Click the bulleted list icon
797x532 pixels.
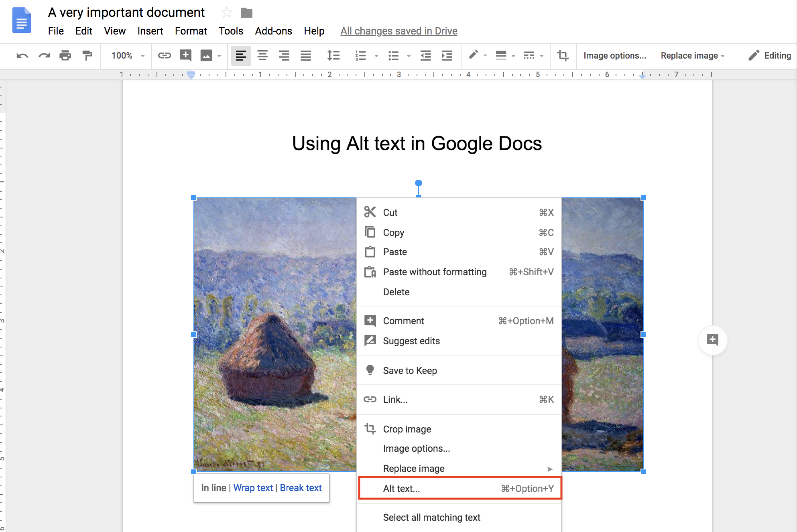coord(393,55)
